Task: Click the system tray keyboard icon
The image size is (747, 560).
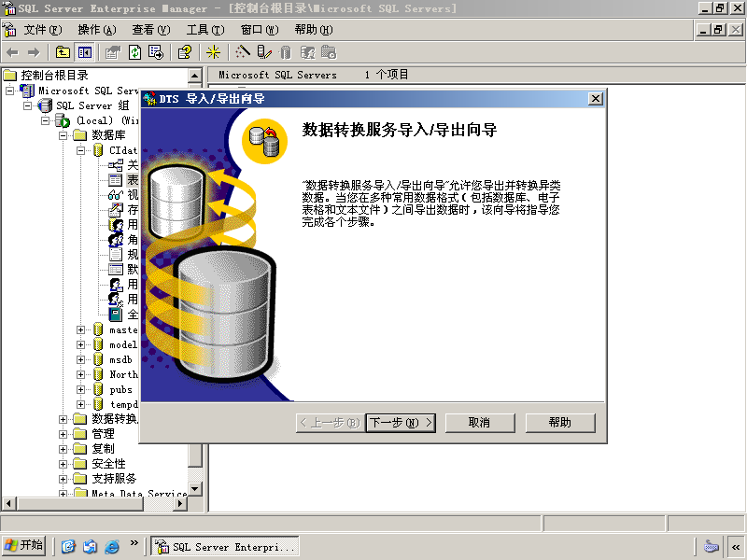Action: pyautogui.click(x=711, y=546)
